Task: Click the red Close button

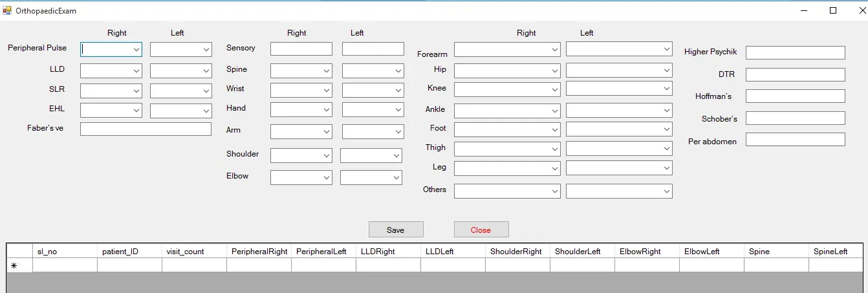Action: pyautogui.click(x=481, y=230)
